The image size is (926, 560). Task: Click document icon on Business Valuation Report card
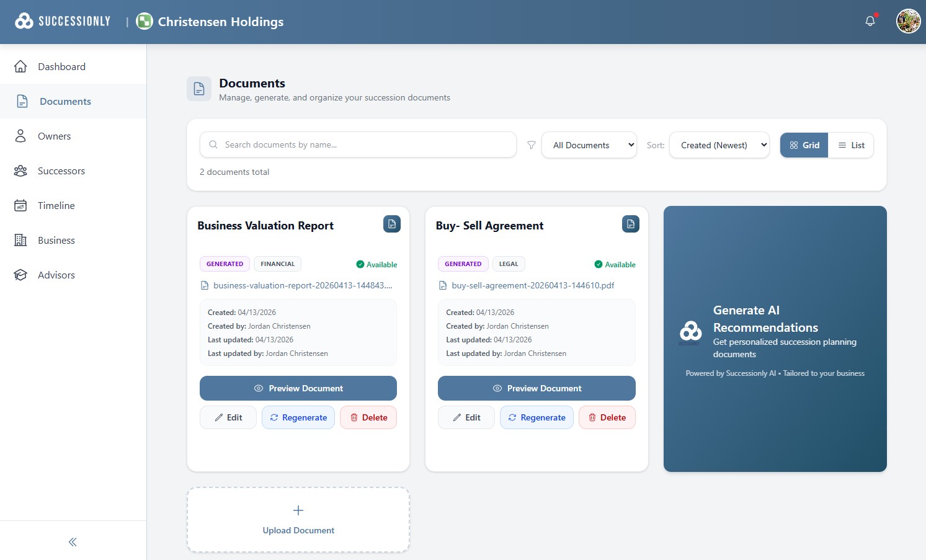pos(392,224)
